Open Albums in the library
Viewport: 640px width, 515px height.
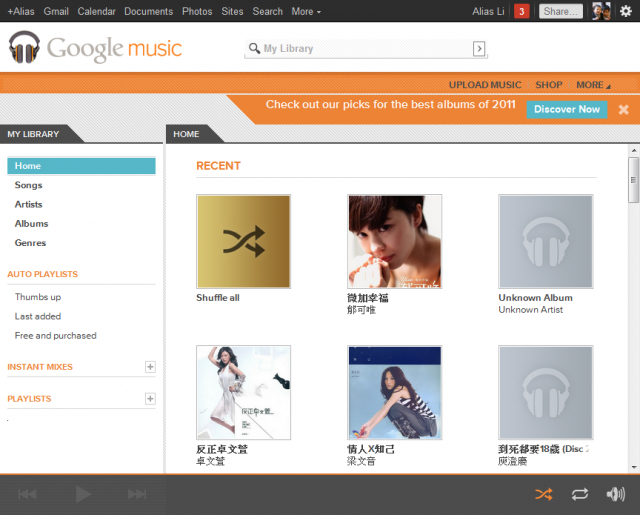[x=31, y=223]
